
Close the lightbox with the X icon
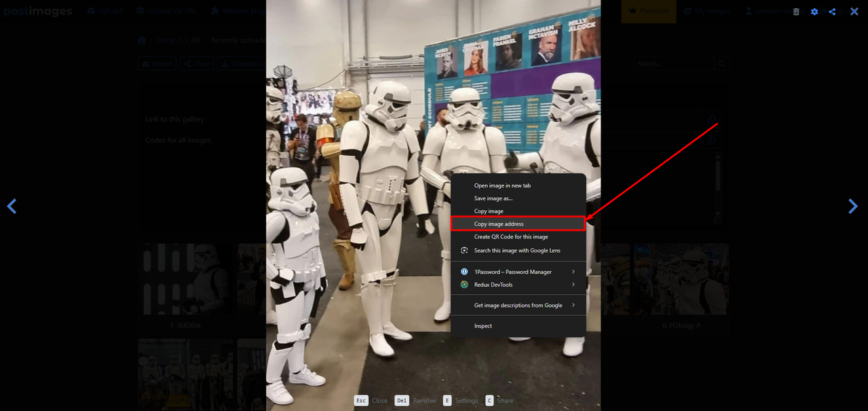tap(854, 12)
